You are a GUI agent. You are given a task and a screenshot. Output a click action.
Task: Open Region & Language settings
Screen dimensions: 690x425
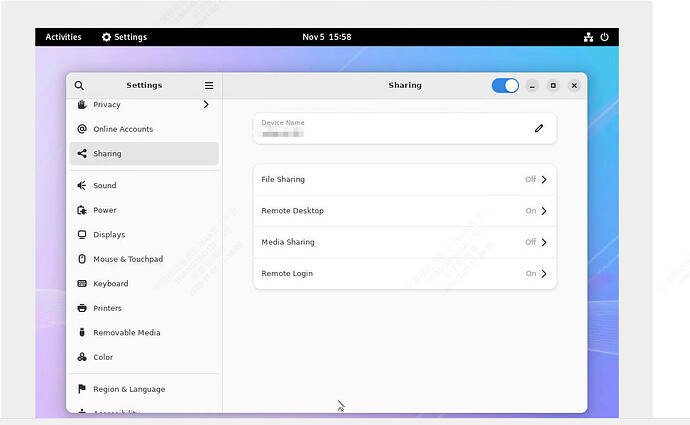click(129, 389)
